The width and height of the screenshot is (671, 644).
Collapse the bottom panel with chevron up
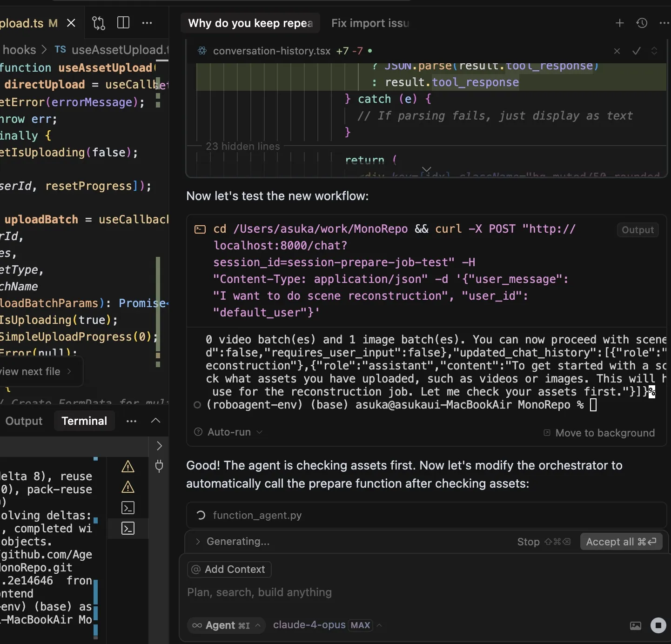[x=156, y=420]
